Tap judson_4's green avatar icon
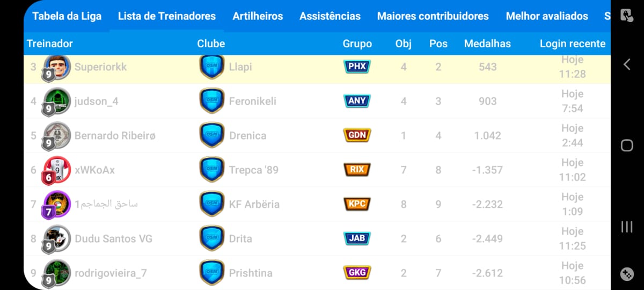 point(56,101)
